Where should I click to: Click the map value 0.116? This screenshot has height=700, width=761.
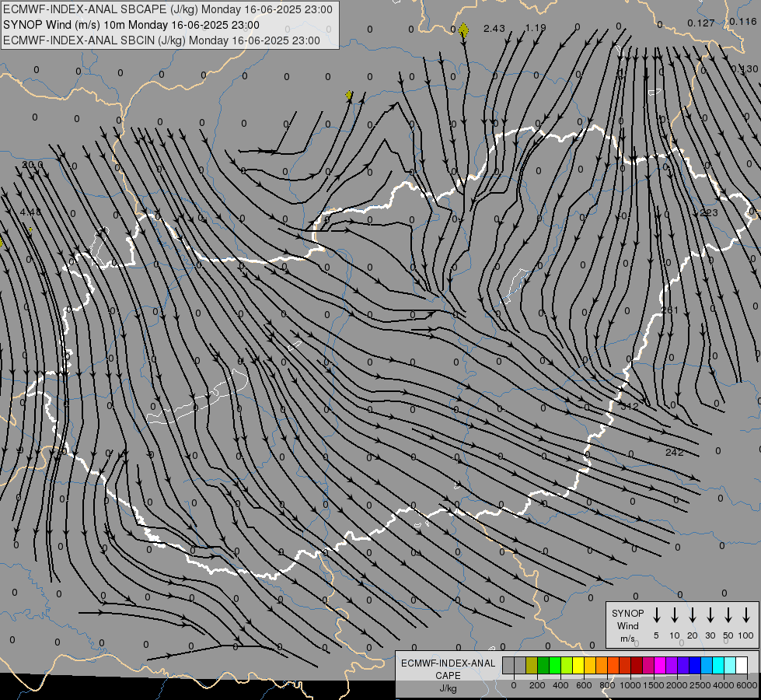click(x=742, y=21)
